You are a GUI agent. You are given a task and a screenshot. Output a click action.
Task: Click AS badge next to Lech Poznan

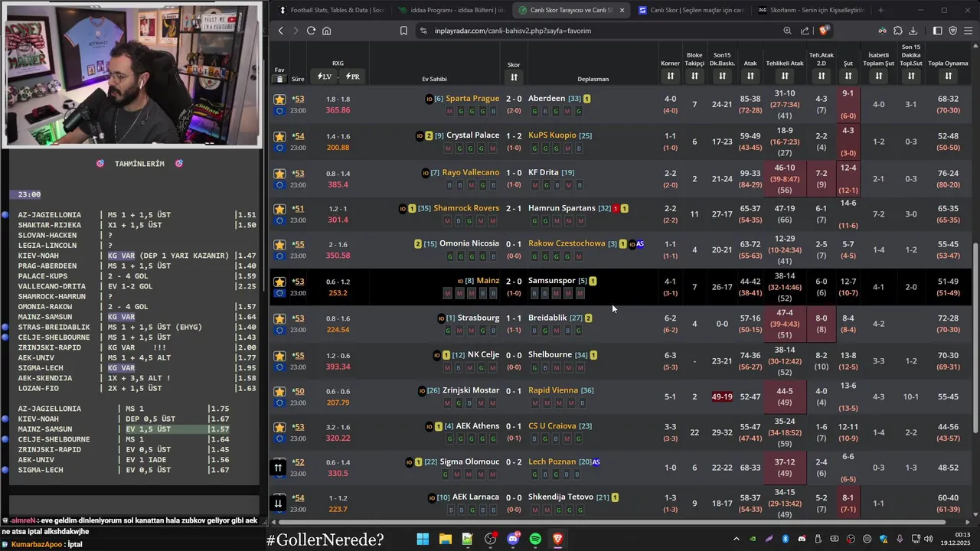[596, 462]
